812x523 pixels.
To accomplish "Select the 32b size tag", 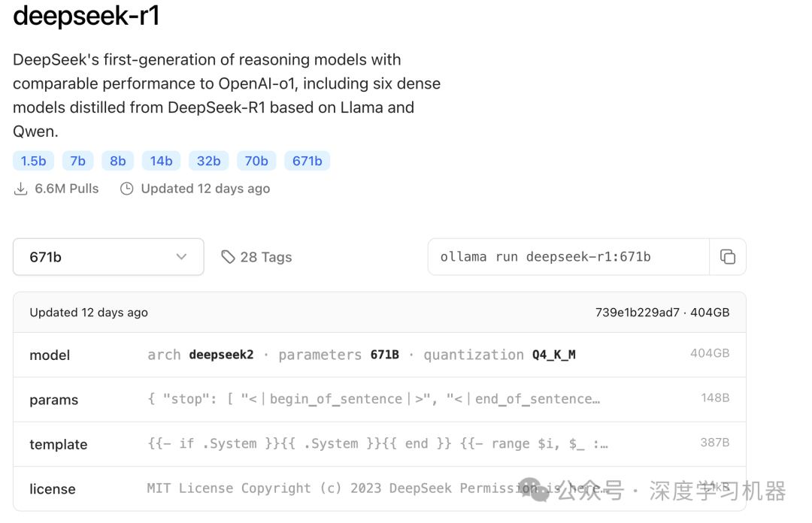I will [x=209, y=161].
